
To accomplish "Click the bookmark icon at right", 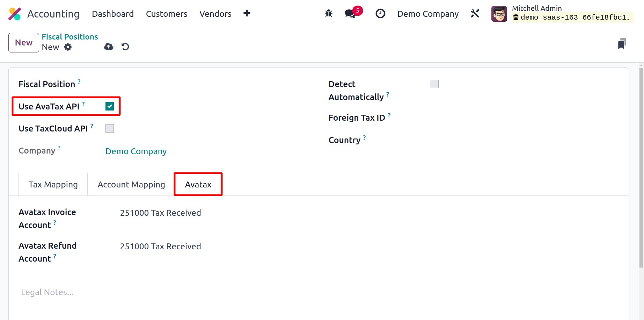I will [622, 44].
